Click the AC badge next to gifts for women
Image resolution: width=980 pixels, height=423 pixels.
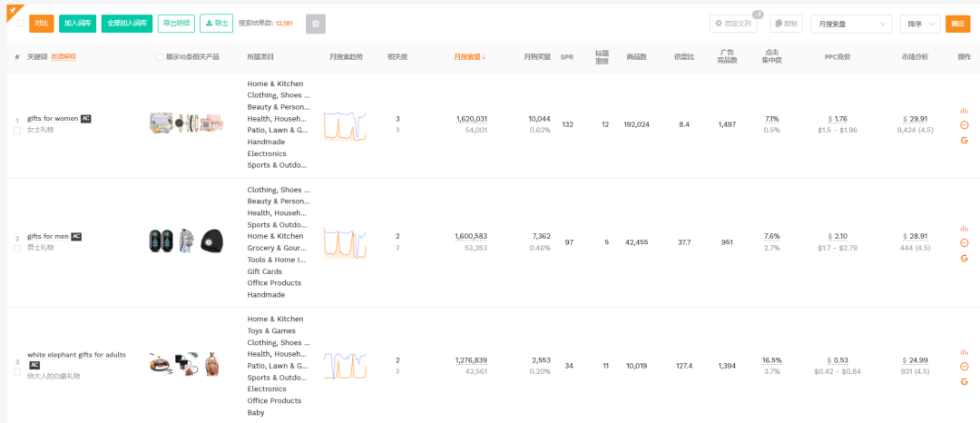coord(86,119)
